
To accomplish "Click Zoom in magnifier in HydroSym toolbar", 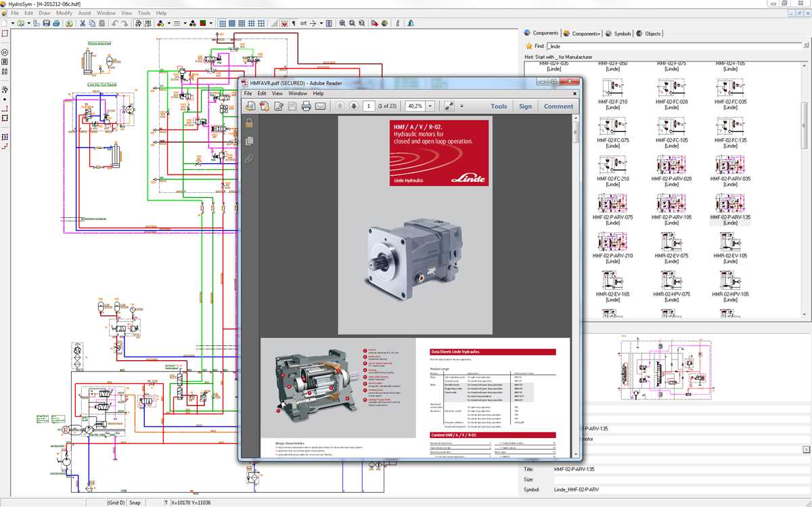I will [x=342, y=23].
